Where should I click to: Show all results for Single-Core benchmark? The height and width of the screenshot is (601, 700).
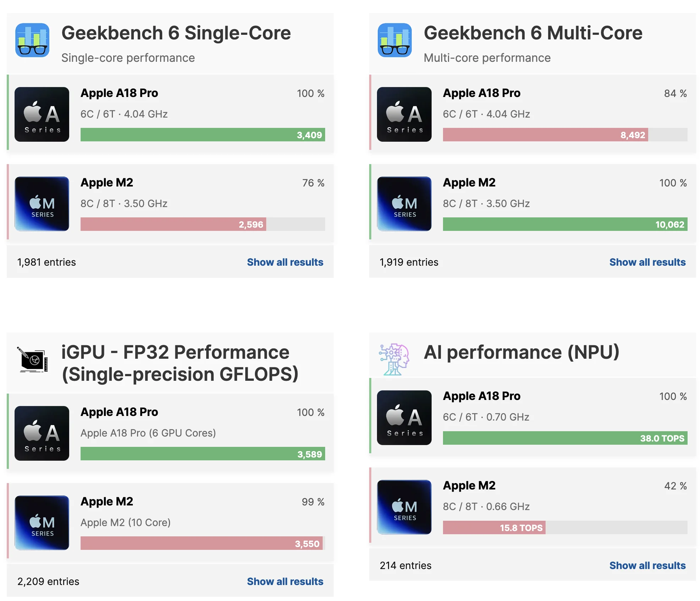285,262
